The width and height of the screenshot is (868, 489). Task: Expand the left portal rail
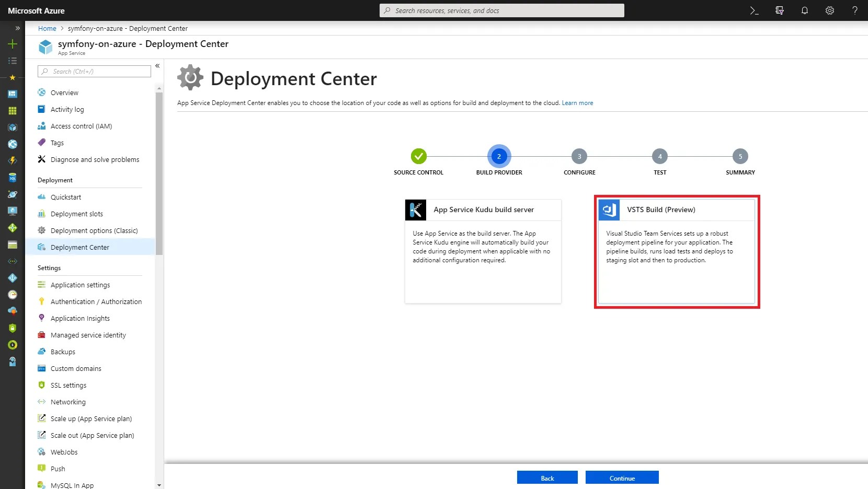17,28
